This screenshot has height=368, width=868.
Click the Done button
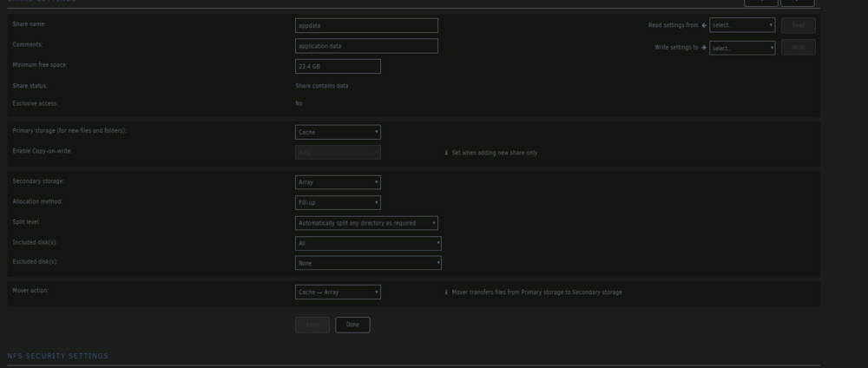pos(352,325)
